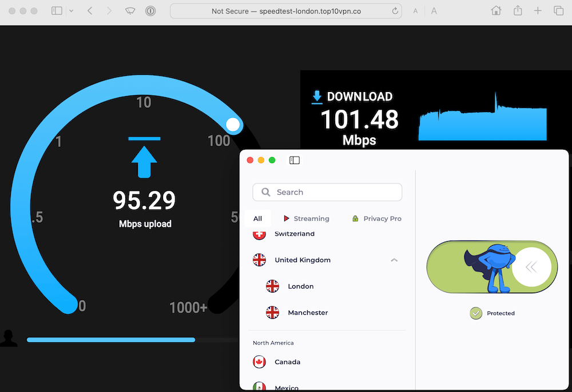Click the 101.48 download speed value

tap(360, 119)
